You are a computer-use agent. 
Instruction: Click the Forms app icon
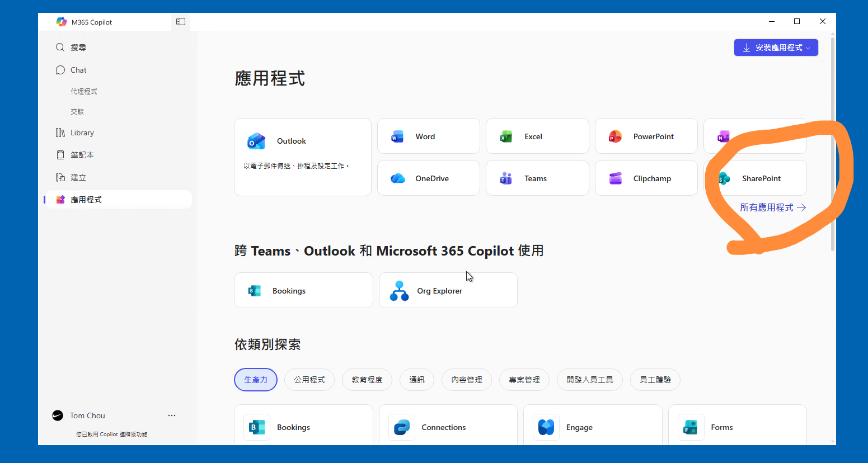(691, 427)
